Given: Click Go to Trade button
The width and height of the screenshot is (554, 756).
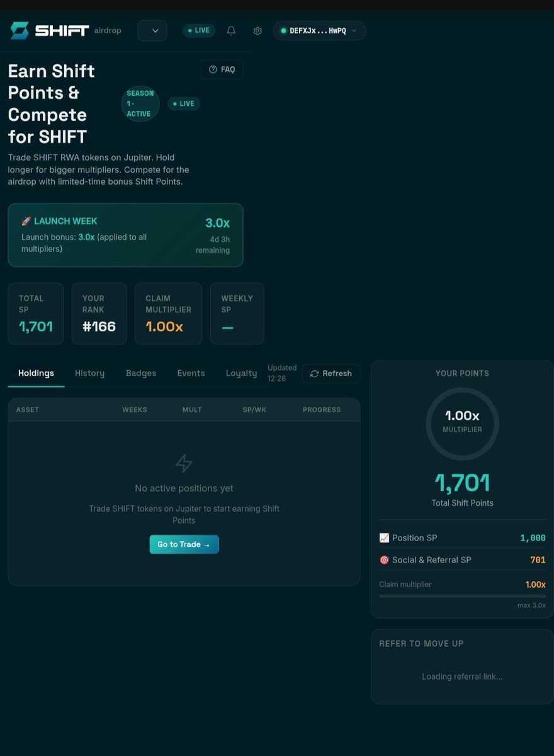Looking at the screenshot, I should (184, 544).
